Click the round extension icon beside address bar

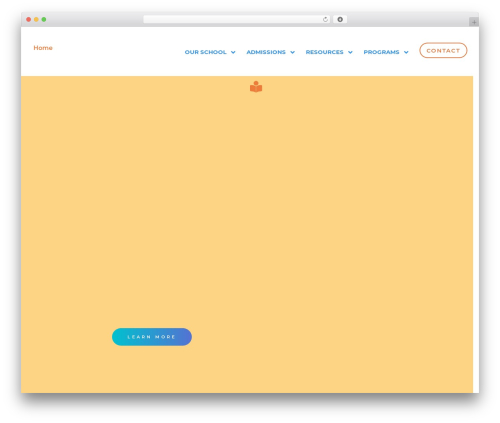pyautogui.click(x=340, y=19)
